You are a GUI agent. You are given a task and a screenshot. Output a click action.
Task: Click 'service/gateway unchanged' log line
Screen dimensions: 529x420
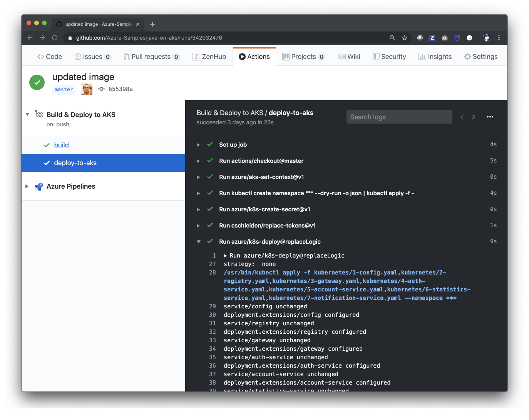pyautogui.click(x=267, y=340)
